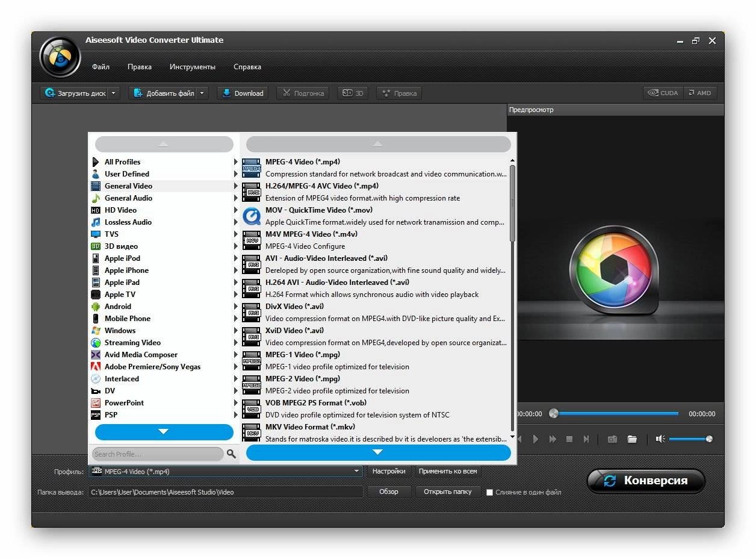
Task: Click the format list scroll-down blue button
Action: pyautogui.click(x=378, y=452)
